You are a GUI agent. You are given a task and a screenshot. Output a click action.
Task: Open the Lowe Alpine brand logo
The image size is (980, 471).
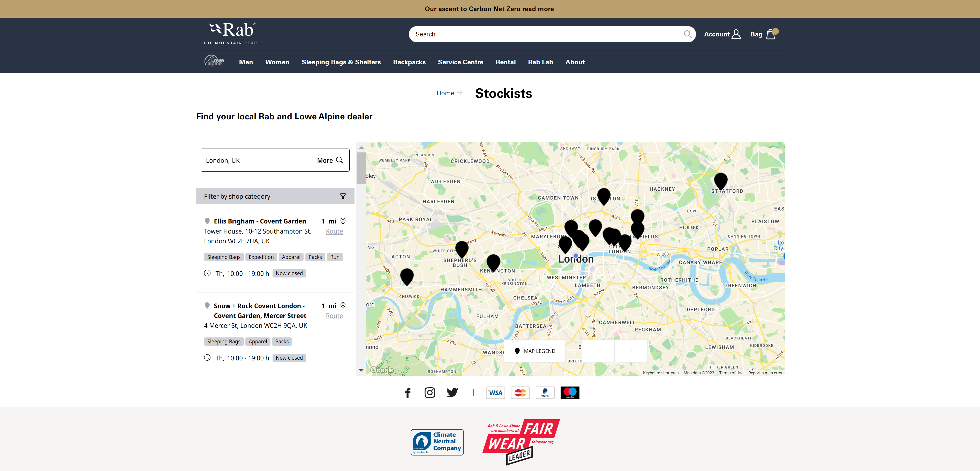(x=214, y=61)
